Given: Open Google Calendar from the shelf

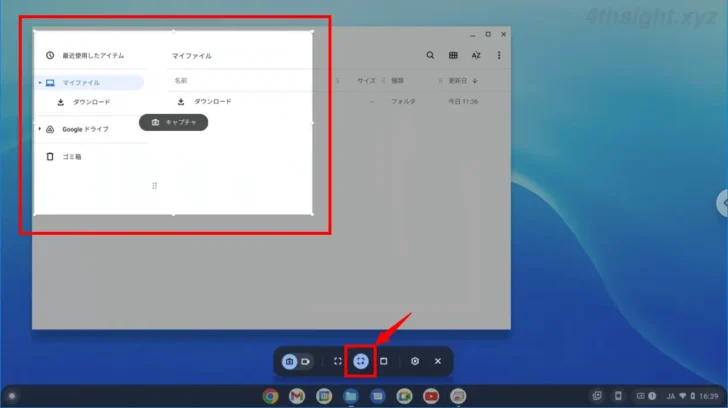Looking at the screenshot, I should [324, 396].
